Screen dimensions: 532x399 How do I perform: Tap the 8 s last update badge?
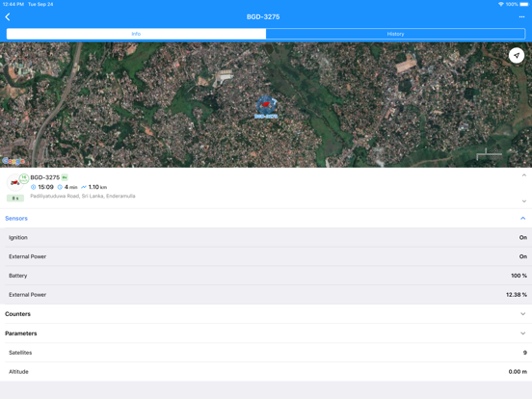(15, 199)
